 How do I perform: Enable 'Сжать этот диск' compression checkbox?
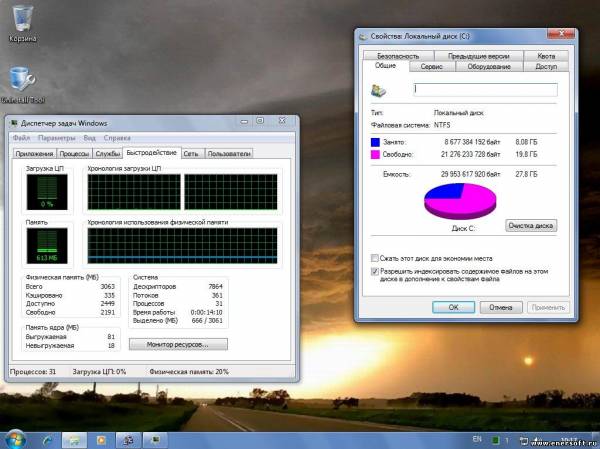coord(375,258)
